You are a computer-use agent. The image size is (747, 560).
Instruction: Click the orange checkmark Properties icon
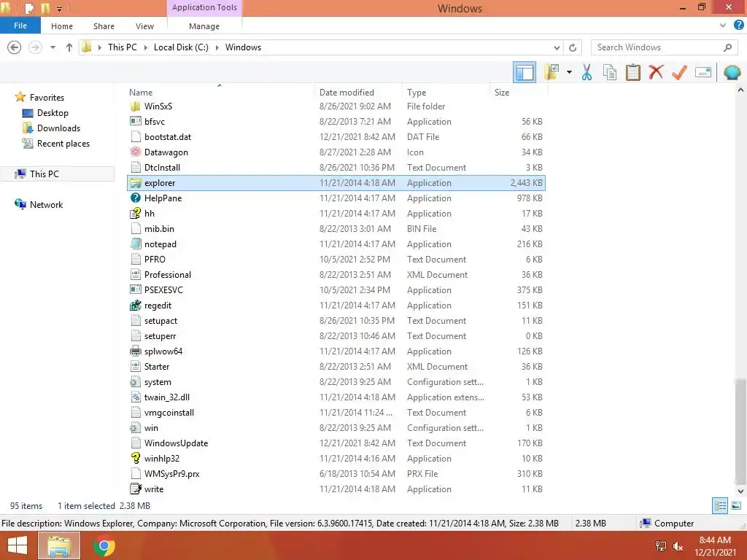[x=679, y=72]
